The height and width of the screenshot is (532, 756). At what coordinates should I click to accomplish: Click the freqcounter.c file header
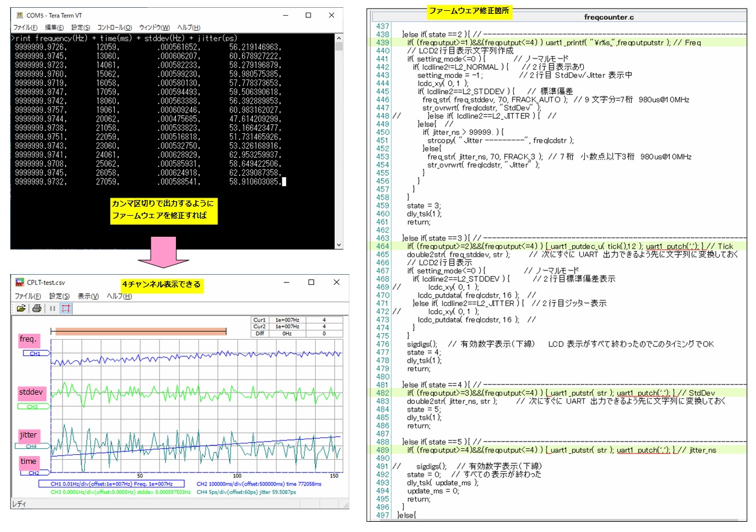609,17
